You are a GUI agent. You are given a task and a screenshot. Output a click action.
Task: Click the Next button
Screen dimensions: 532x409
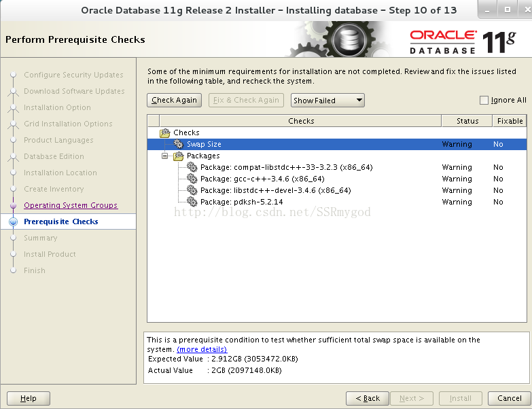coord(412,399)
